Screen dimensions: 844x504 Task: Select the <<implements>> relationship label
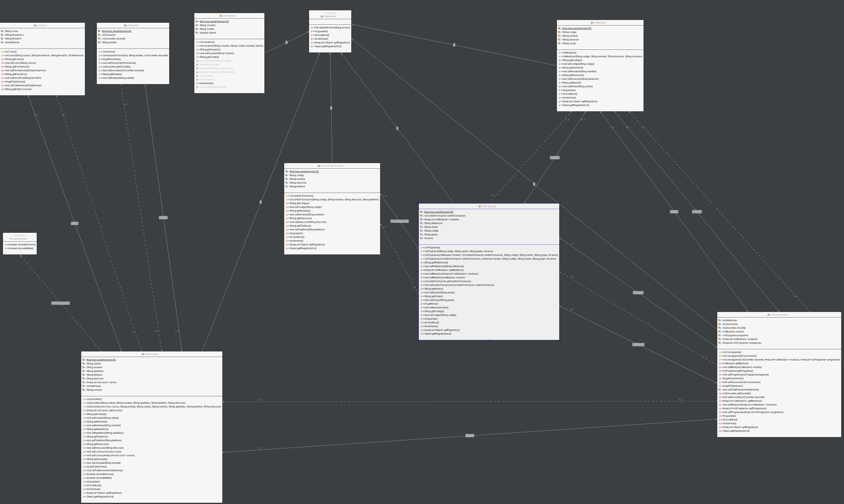[x=60, y=303]
